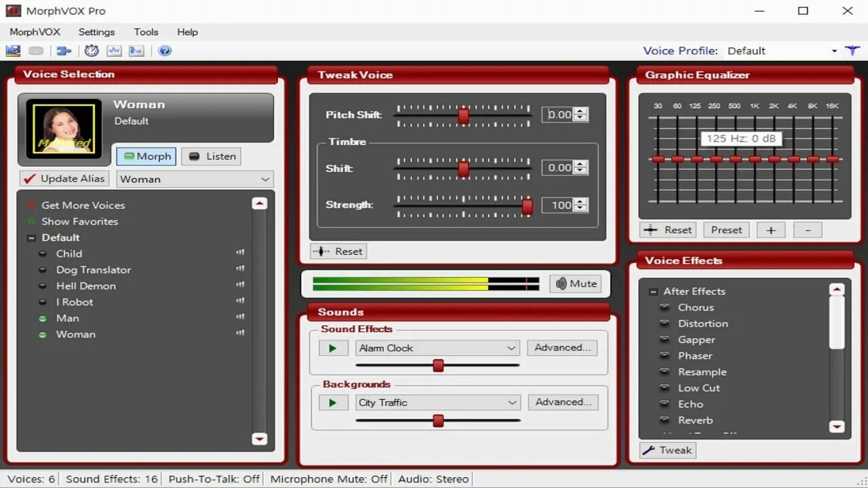Screen dimensions: 868x488
Task: Click the equalizer plus button
Action: [x=770, y=230]
